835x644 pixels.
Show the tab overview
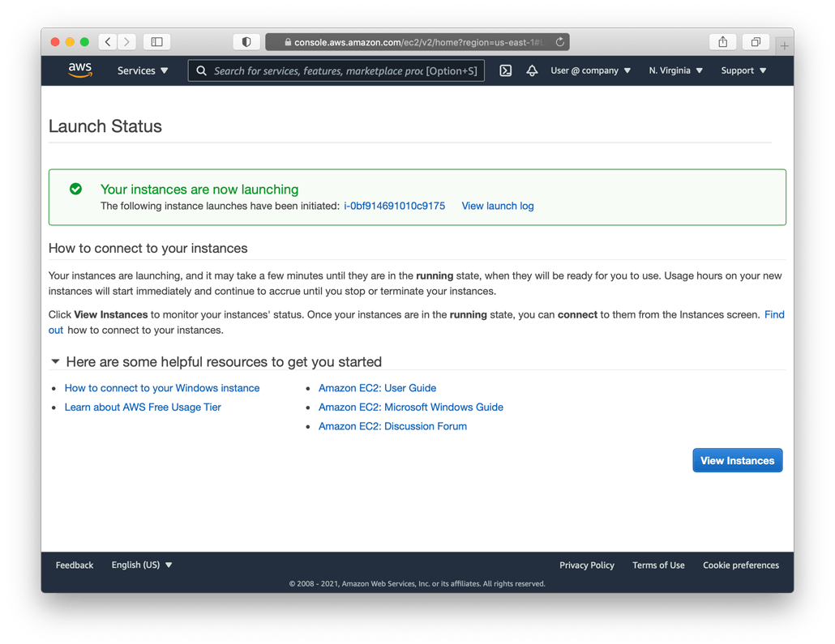click(x=756, y=41)
